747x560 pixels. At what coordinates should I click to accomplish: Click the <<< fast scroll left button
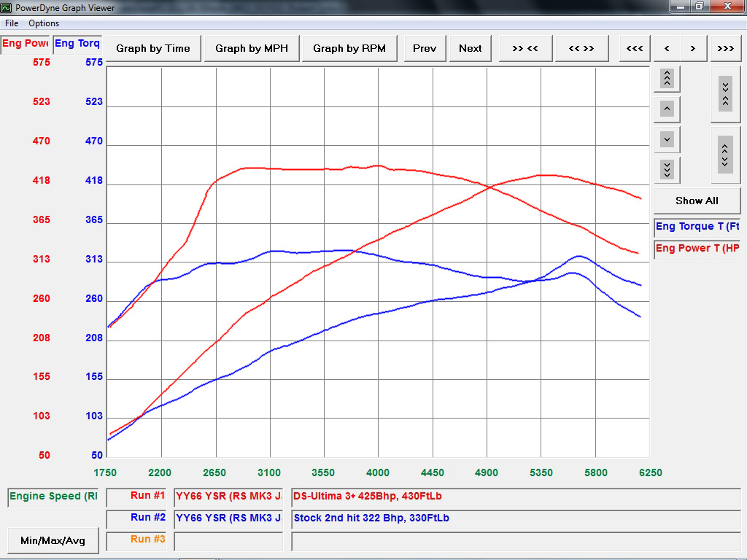coord(635,48)
